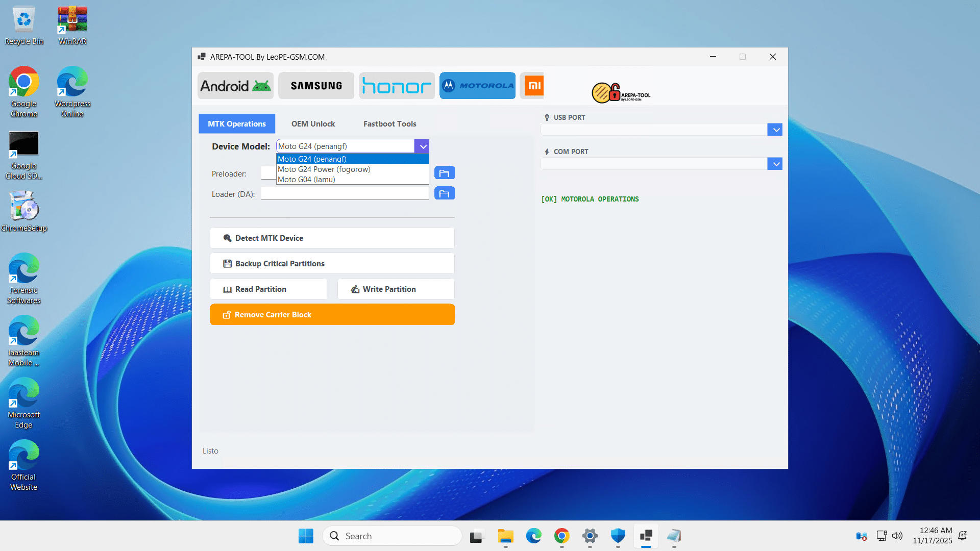Switch to the OEM Unlock tab

click(x=313, y=124)
